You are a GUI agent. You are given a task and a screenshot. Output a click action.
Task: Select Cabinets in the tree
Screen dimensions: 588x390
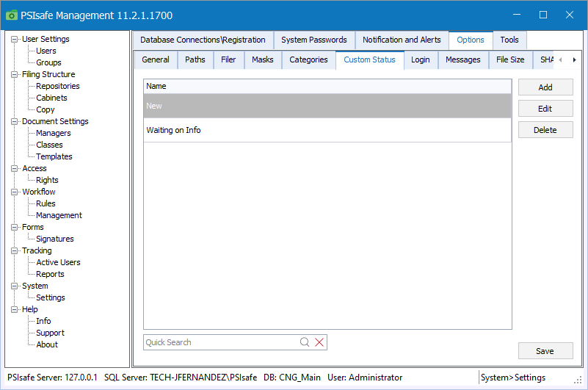pyautogui.click(x=51, y=98)
